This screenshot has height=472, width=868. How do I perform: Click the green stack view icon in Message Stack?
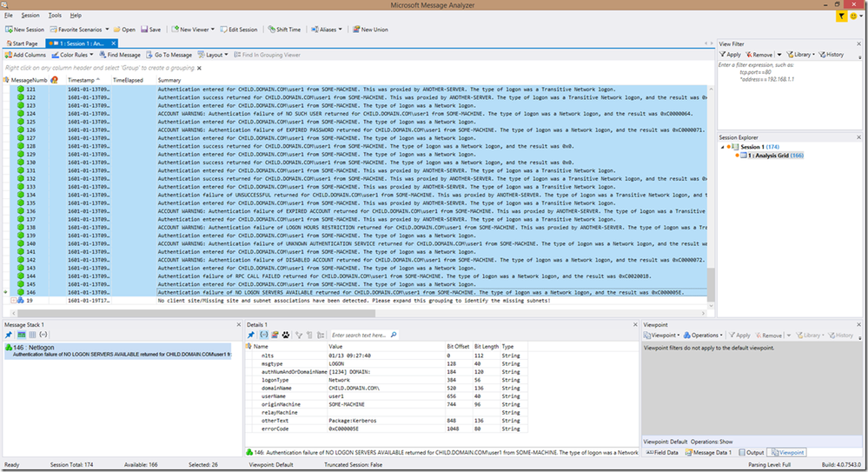(22, 335)
